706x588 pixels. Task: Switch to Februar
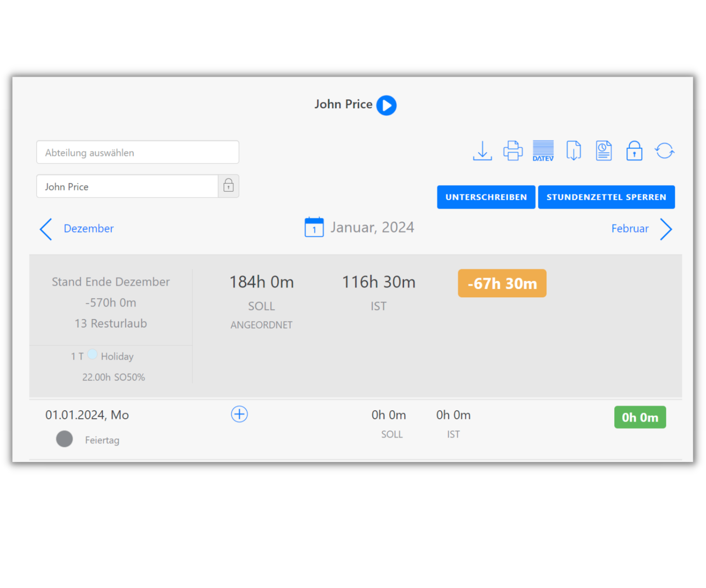click(x=630, y=228)
